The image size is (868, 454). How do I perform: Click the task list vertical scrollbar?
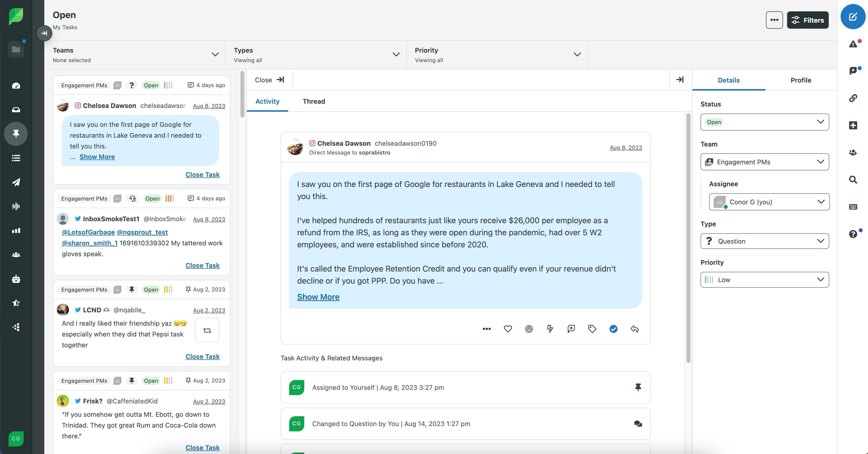242,94
